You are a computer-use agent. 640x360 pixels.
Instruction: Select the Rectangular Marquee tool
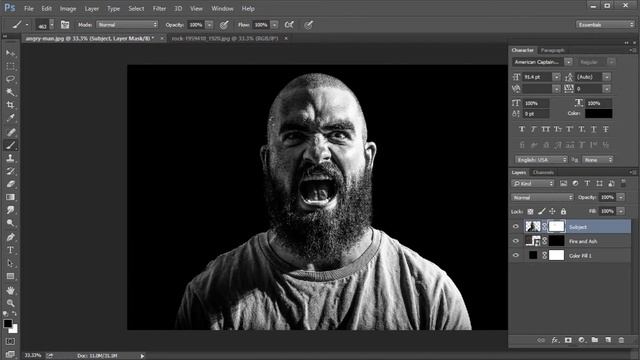tap(10, 66)
